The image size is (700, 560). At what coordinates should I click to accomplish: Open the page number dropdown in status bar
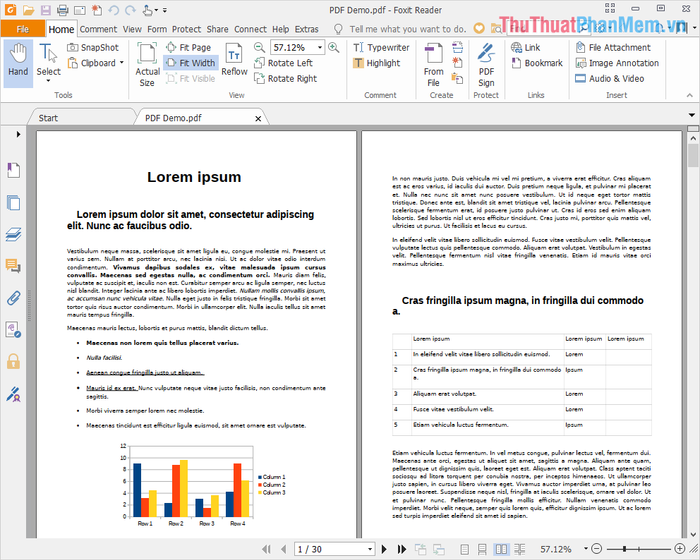[x=370, y=549]
